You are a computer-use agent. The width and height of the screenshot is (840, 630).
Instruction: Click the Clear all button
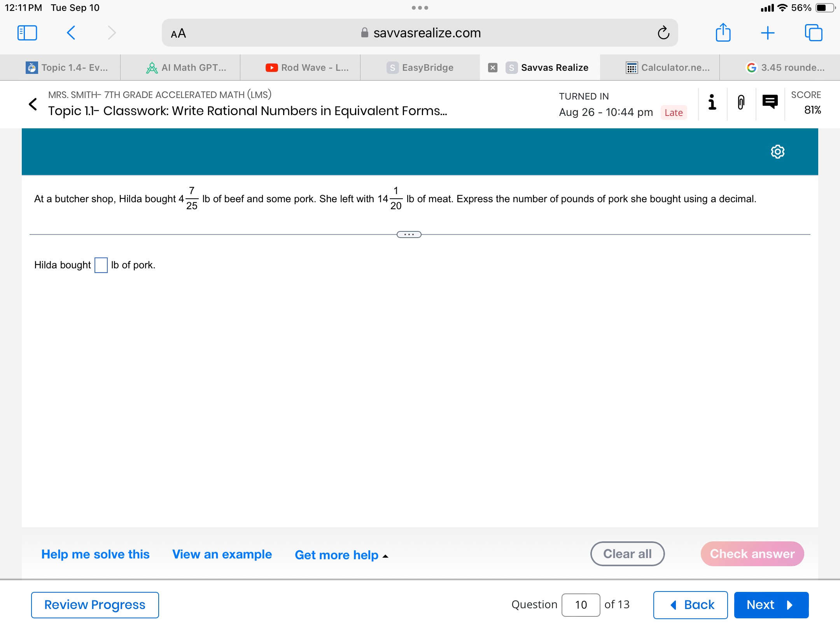click(627, 554)
